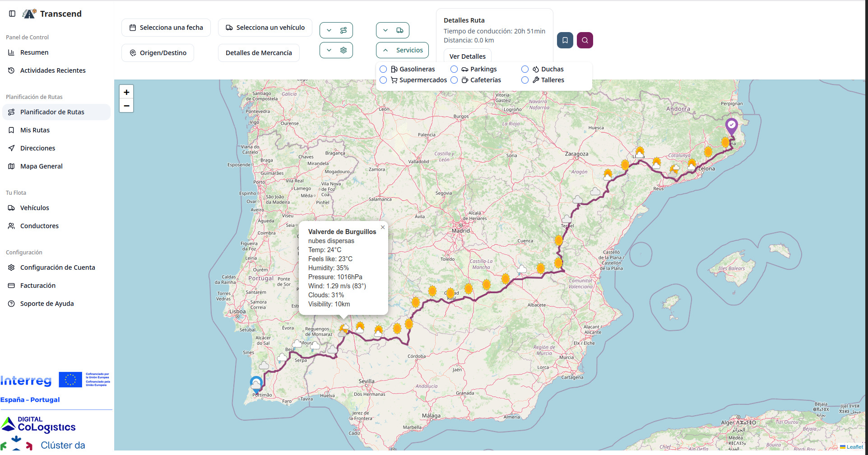The height and width of the screenshot is (455, 868).
Task: Click the Actividades Recientes history icon
Action: pyautogui.click(x=11, y=70)
